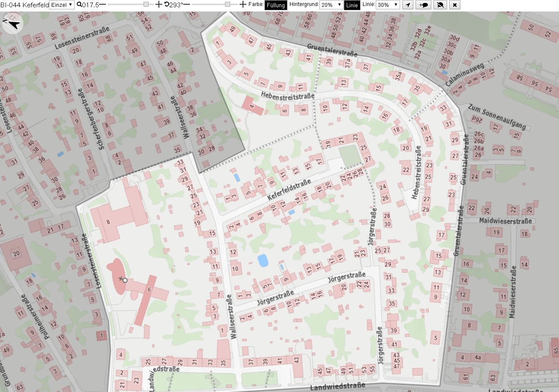The width and height of the screenshot is (559, 392).
Task: Click the black Linie color button
Action: click(352, 5)
